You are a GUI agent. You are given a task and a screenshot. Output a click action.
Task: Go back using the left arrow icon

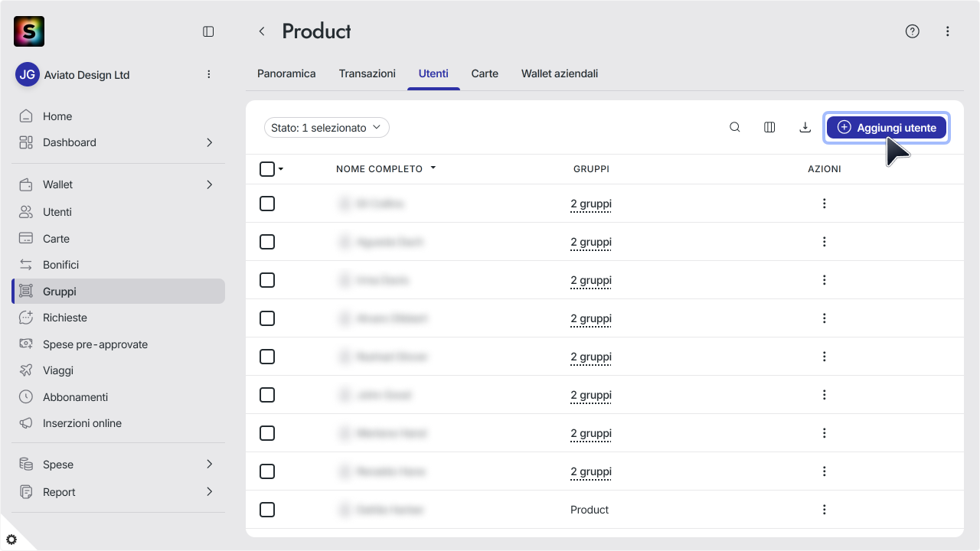point(262,31)
